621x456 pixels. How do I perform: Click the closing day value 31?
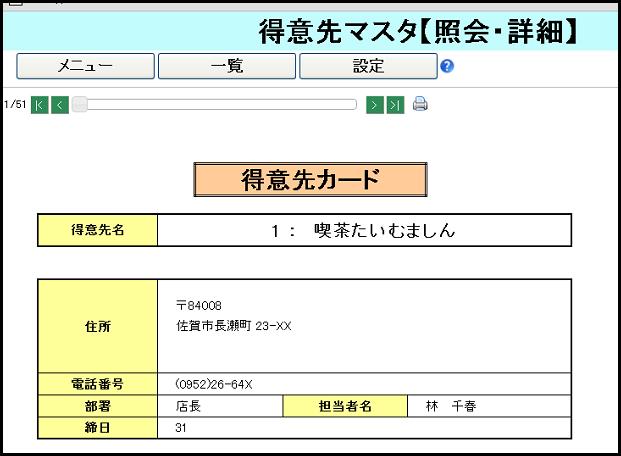181,428
